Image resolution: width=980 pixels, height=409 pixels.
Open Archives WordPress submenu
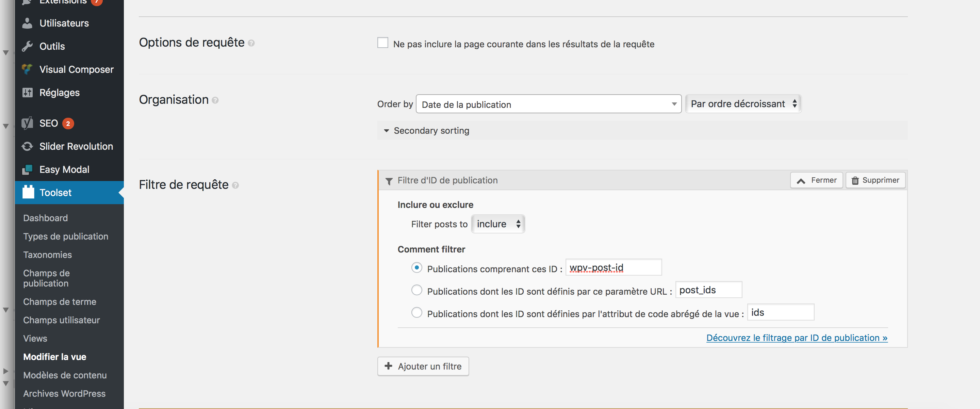click(64, 393)
